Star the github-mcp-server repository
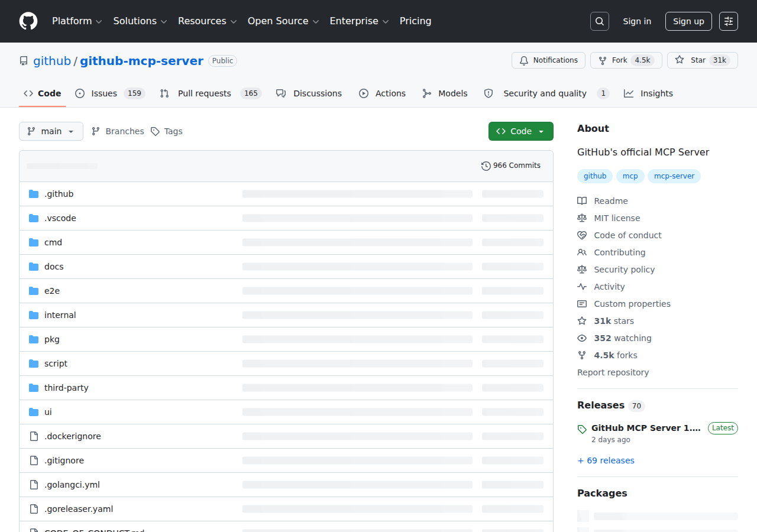This screenshot has height=532, width=757. (703, 60)
